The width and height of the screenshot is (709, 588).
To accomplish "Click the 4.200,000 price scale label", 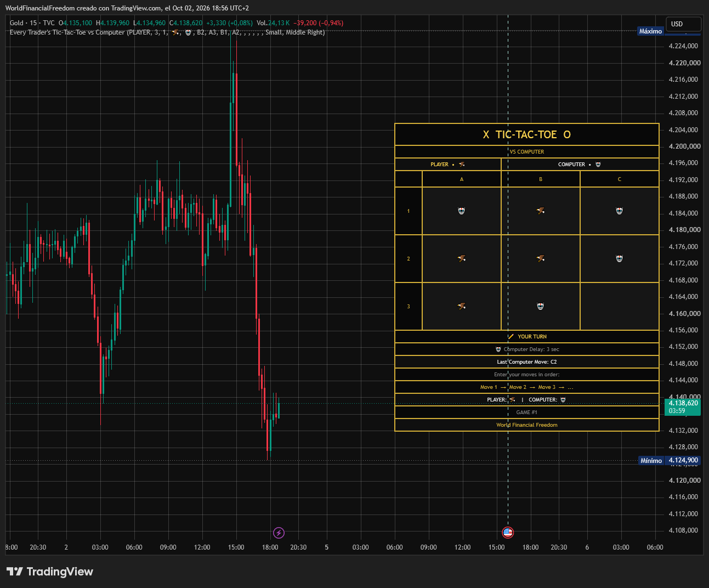I will click(685, 146).
